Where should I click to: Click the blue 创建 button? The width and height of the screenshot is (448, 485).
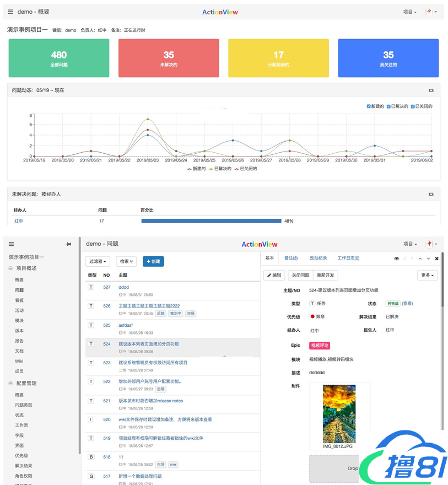[x=153, y=261]
